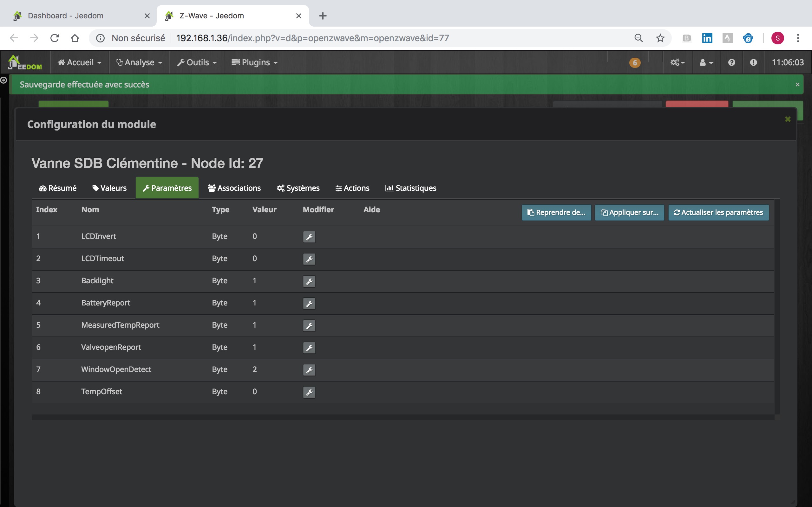Screen dimensions: 812x507
Task: Open the Reprendre de dropdown
Action: (x=556, y=212)
